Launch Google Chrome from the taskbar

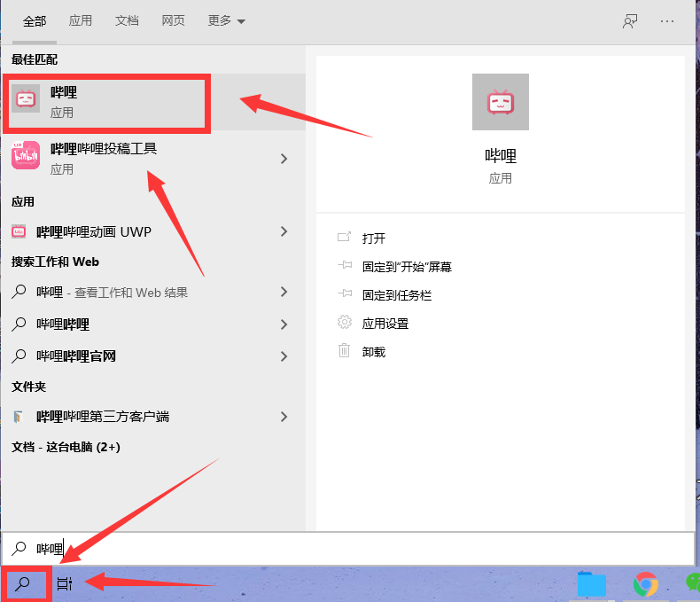click(646, 583)
